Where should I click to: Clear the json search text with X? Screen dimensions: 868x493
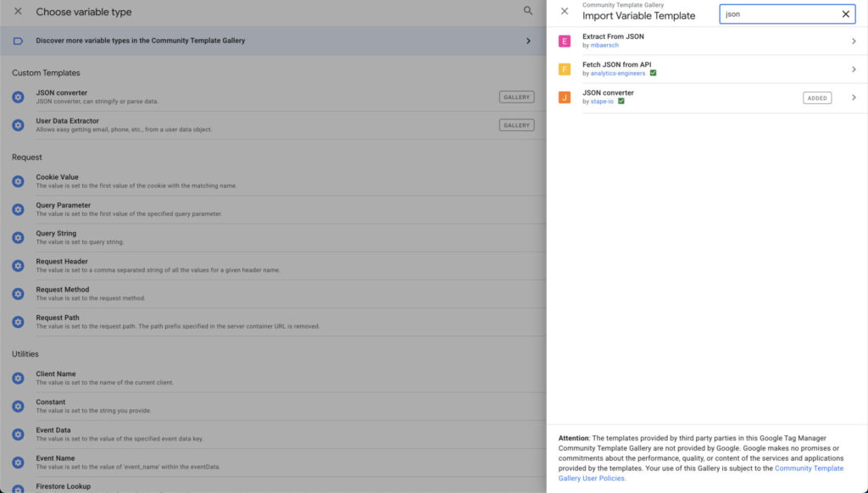click(845, 14)
